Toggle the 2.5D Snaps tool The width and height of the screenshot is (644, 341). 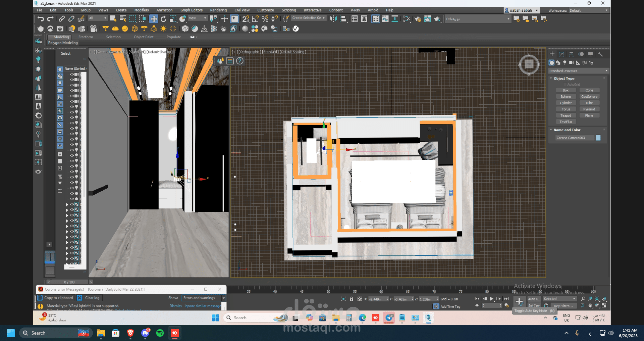(246, 19)
